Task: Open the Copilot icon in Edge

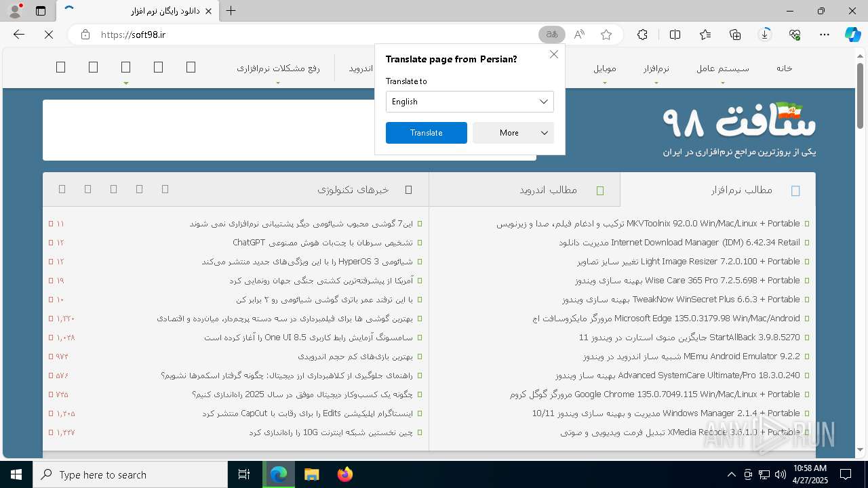Action: pyautogui.click(x=852, y=35)
